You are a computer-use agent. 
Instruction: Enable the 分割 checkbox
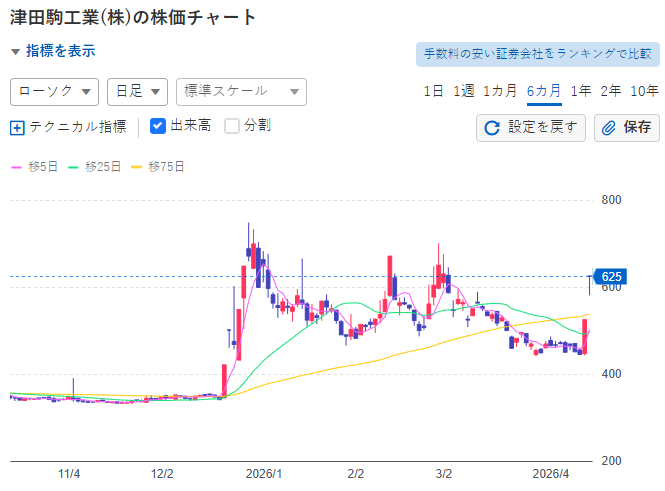click(x=232, y=126)
